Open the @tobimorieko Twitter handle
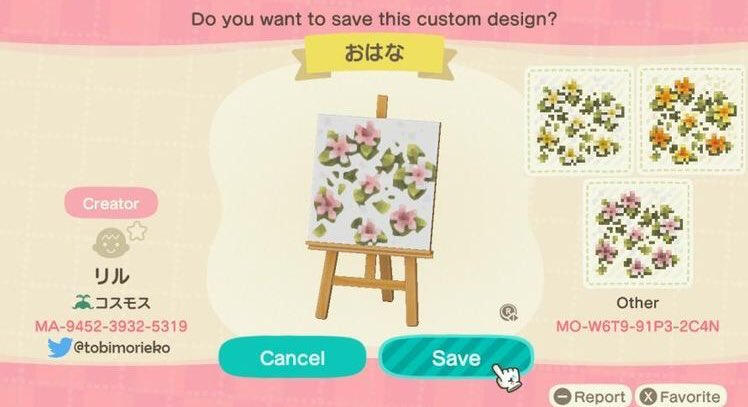748x407 pixels. [122, 347]
